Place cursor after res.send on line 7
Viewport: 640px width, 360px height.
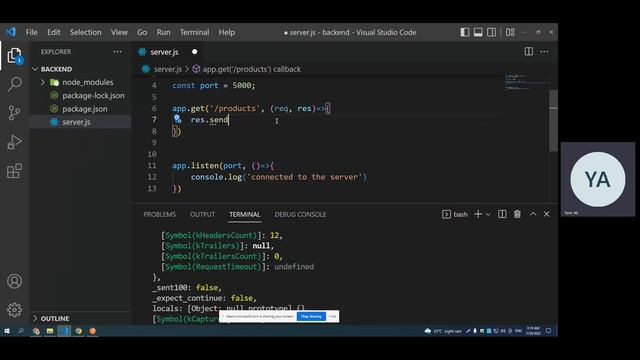(229, 120)
